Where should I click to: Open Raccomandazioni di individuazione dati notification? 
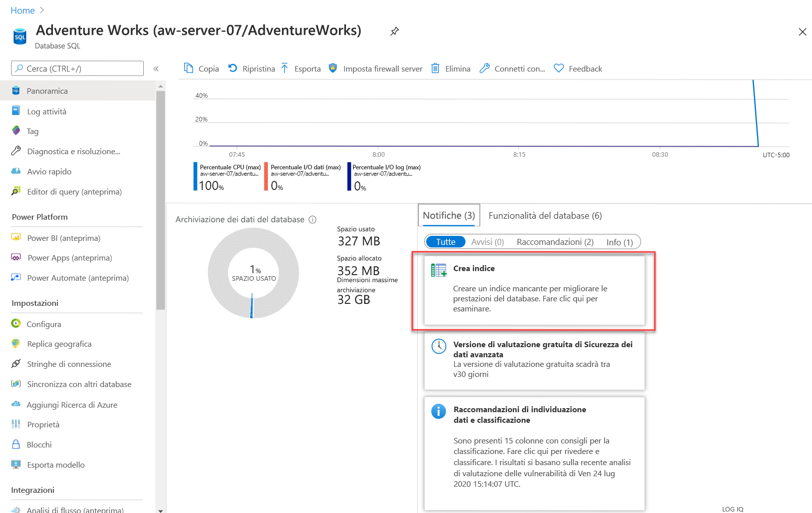[535, 454]
